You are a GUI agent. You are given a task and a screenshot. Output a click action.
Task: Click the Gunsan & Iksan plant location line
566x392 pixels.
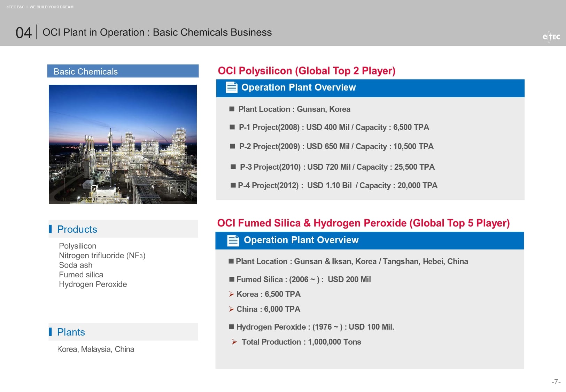click(x=352, y=261)
